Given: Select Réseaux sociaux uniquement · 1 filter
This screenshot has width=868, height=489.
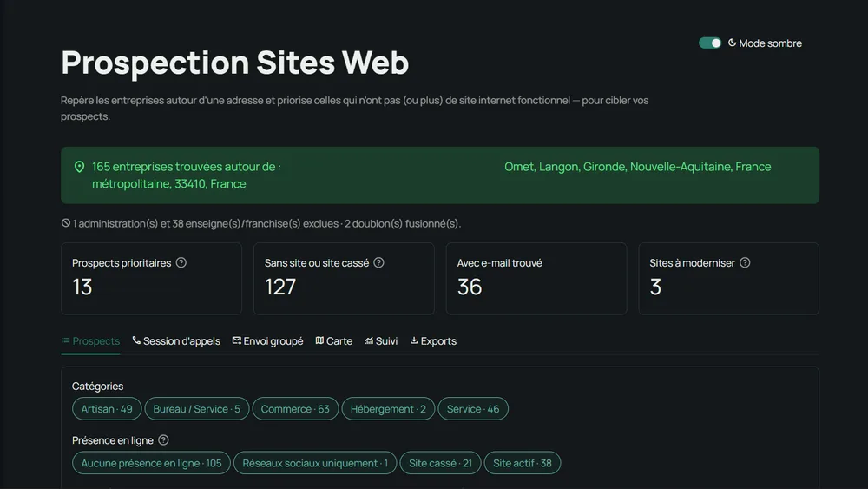Looking at the screenshot, I should [315, 463].
